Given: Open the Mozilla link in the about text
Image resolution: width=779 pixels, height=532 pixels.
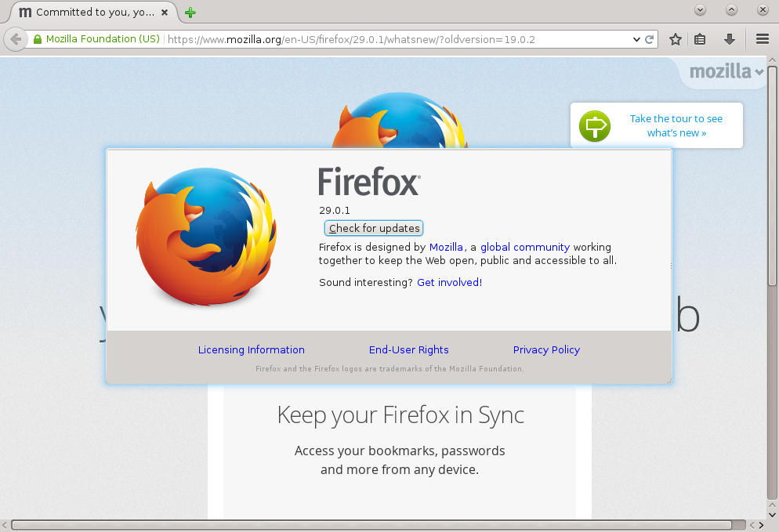Looking at the screenshot, I should pos(446,247).
